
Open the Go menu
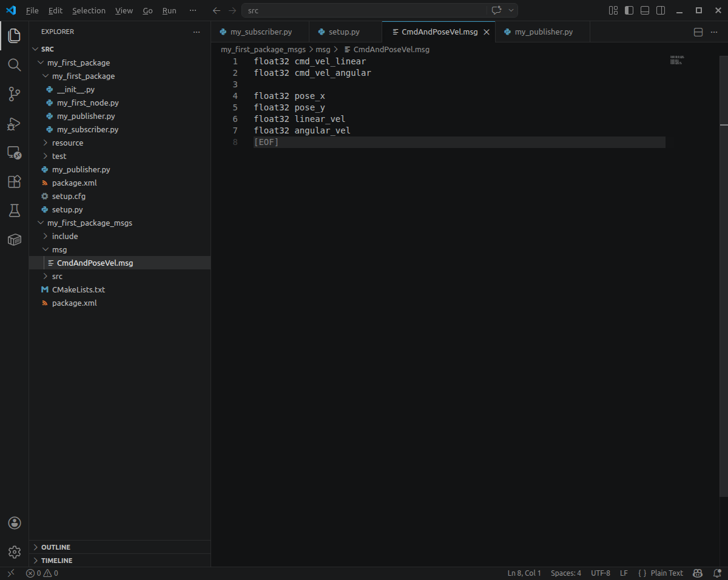click(147, 10)
